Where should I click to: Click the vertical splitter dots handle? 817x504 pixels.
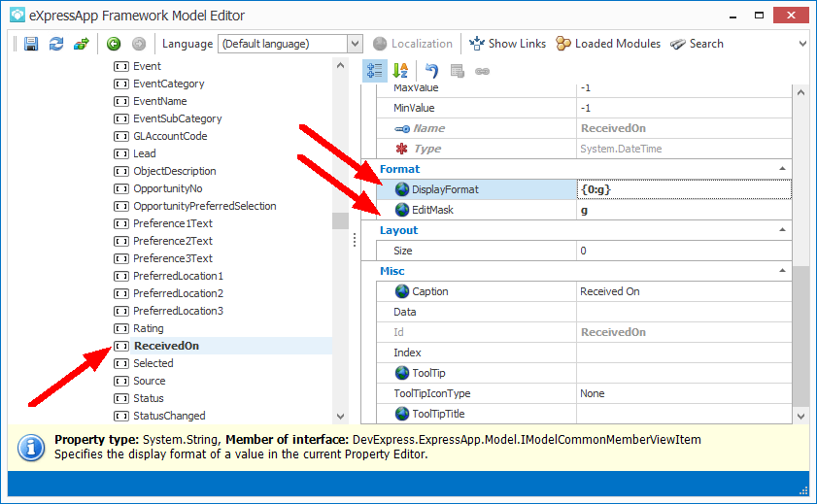(x=355, y=240)
